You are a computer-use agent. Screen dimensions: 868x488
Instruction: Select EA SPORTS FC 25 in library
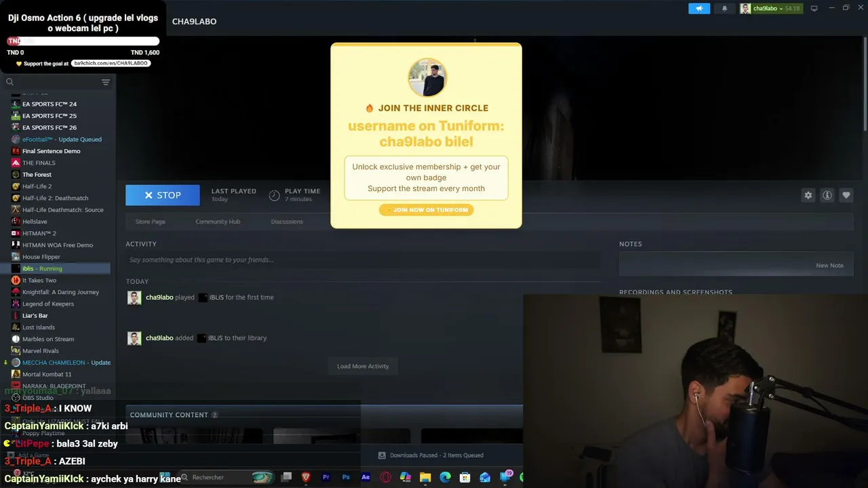pos(50,116)
